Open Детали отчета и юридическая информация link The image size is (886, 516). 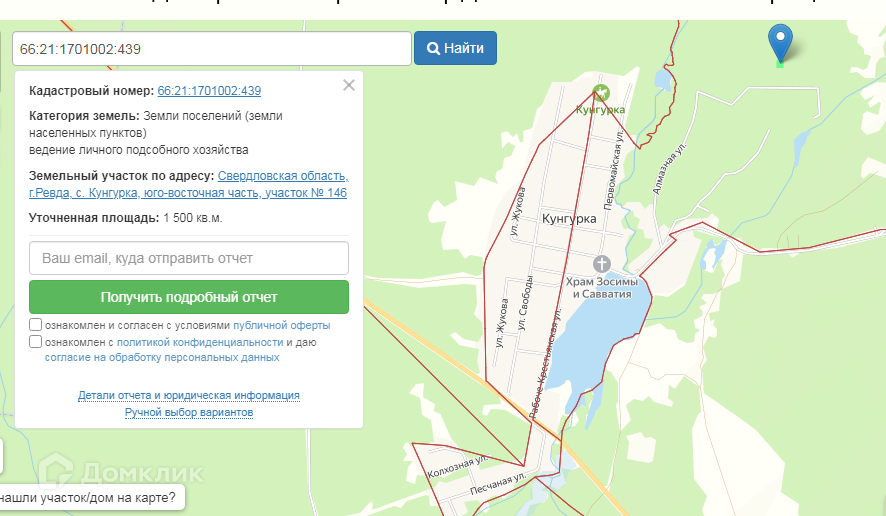(189, 396)
